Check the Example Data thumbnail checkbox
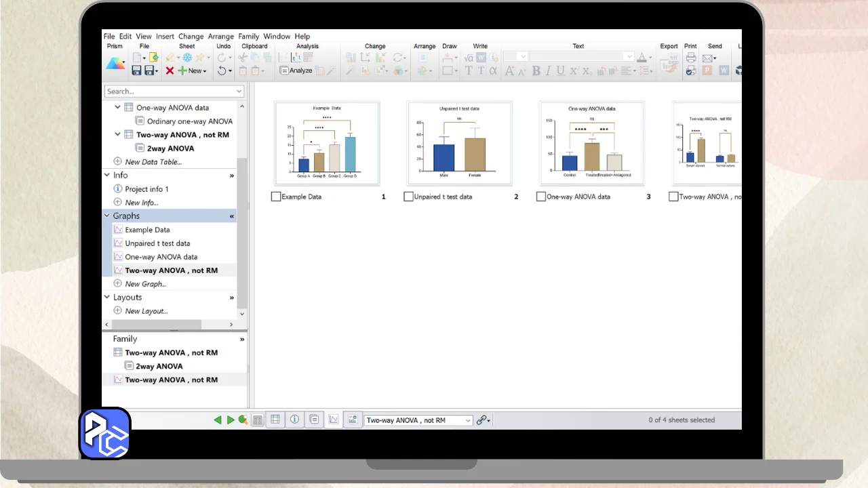Viewport: 868px width, 488px height. 276,197
